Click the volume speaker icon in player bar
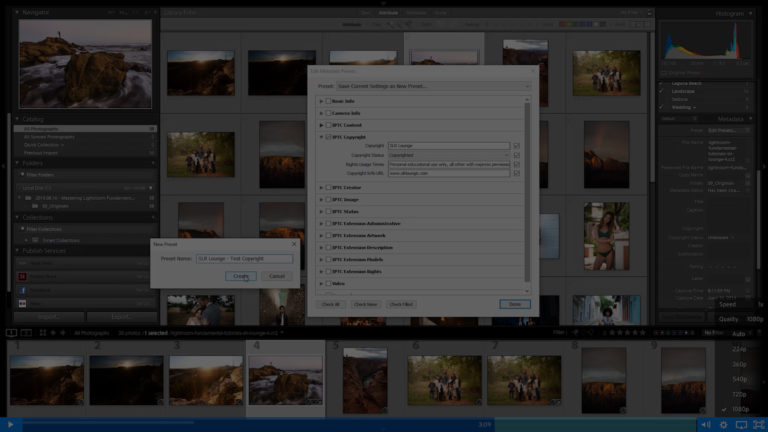 pyautogui.click(x=706, y=425)
